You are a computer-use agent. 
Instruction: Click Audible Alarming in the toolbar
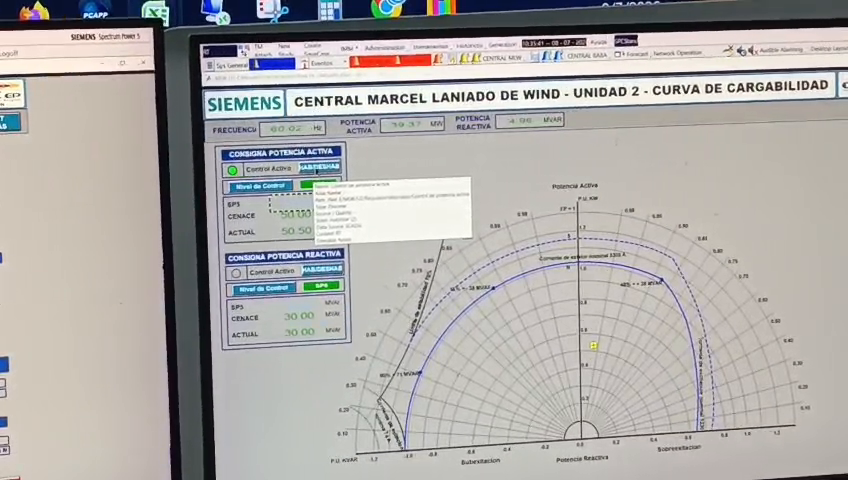780,50
